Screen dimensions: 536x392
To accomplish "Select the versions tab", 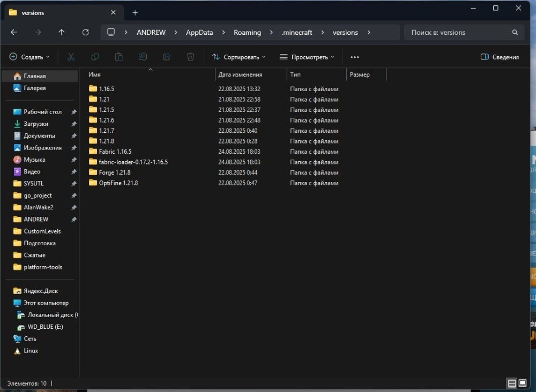I will coord(63,13).
